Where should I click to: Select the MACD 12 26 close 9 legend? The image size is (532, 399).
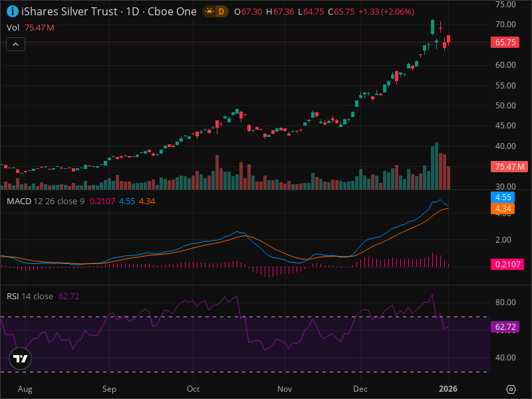pyautogui.click(x=45, y=201)
